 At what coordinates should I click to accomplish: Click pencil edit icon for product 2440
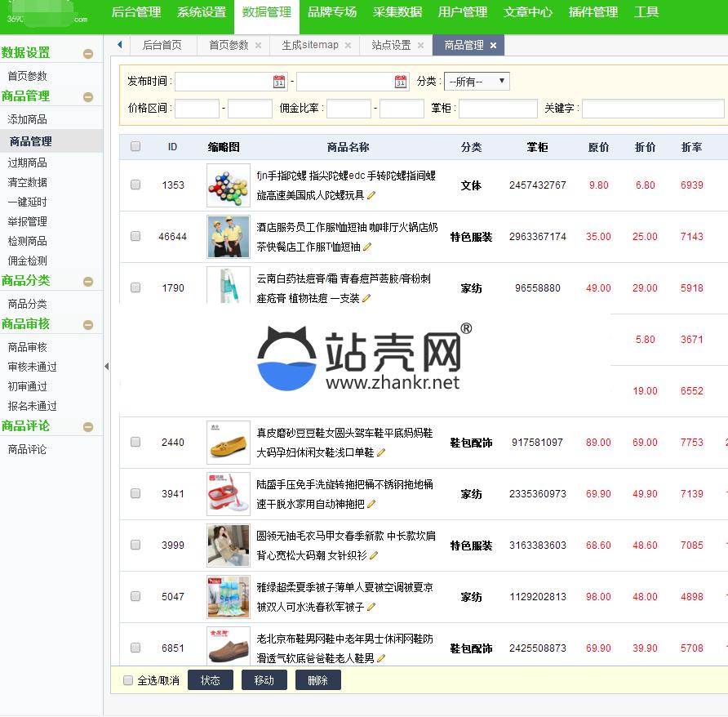pyautogui.click(x=380, y=452)
